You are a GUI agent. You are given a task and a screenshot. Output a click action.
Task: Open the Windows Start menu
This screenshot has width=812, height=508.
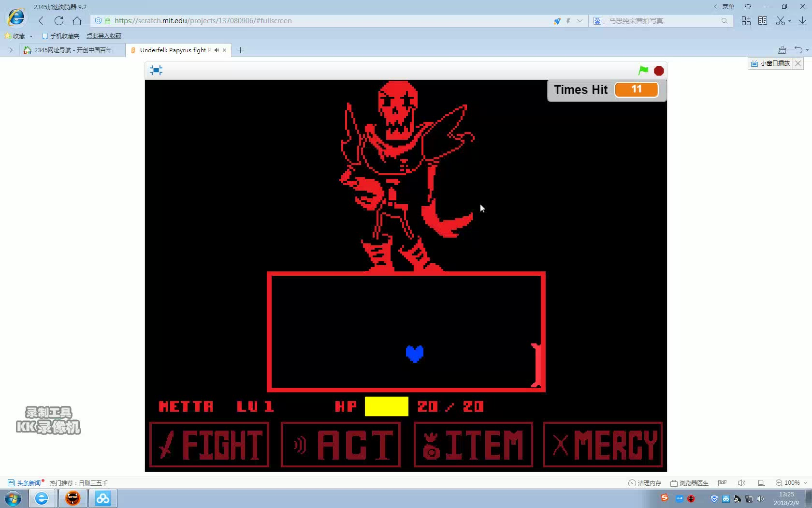pos(13,498)
